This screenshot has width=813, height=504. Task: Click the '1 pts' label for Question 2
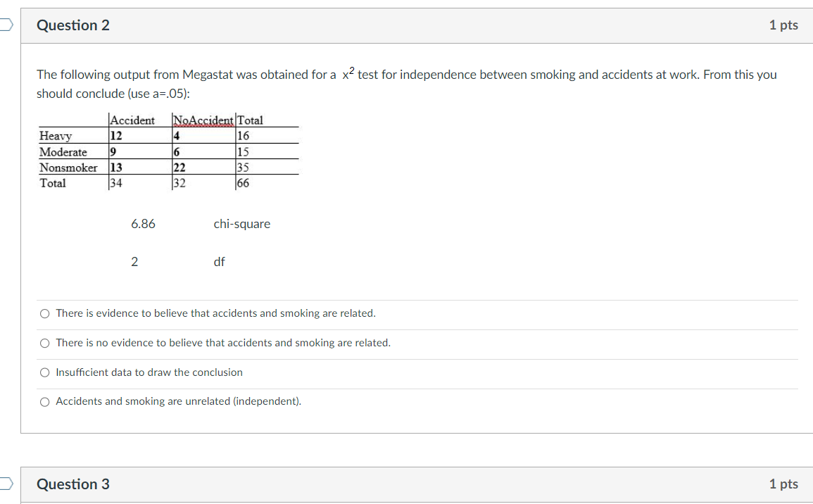click(783, 25)
